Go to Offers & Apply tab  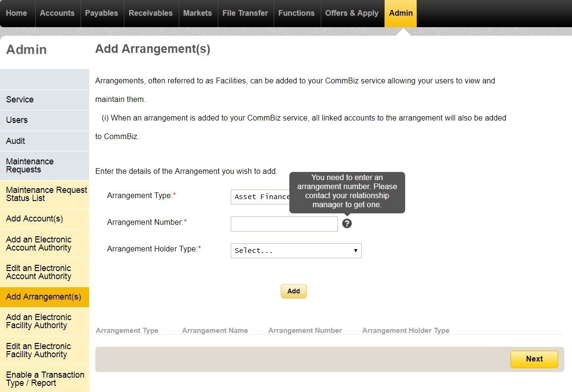click(x=352, y=13)
